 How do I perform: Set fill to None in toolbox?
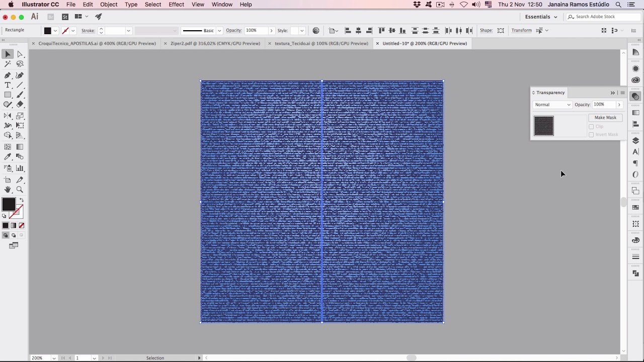click(x=21, y=226)
